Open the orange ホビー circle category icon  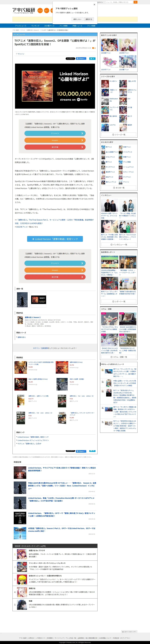tap(46, 11)
